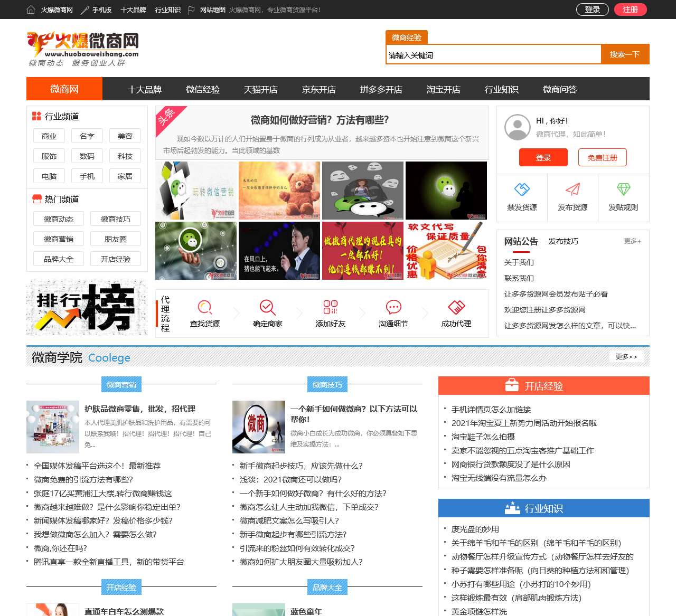Open the 免费注册 registration link
Image resolution: width=676 pixels, height=616 pixels.
[x=602, y=157]
